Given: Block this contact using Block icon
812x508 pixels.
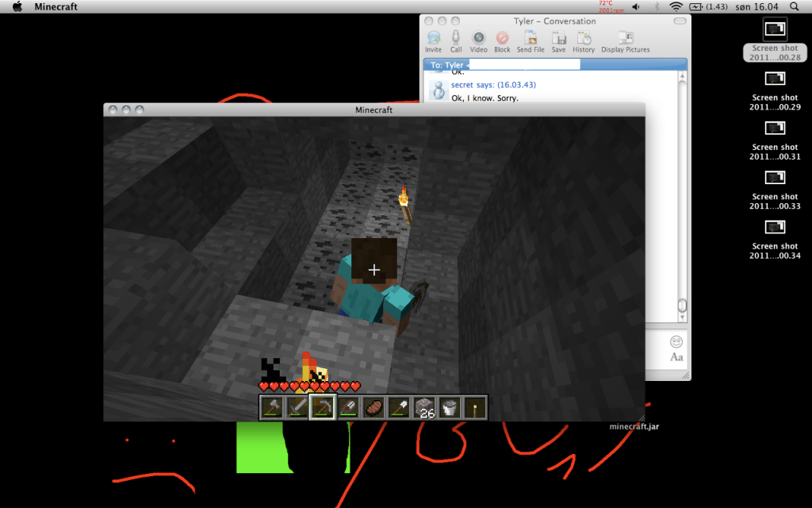Looking at the screenshot, I should (502, 40).
